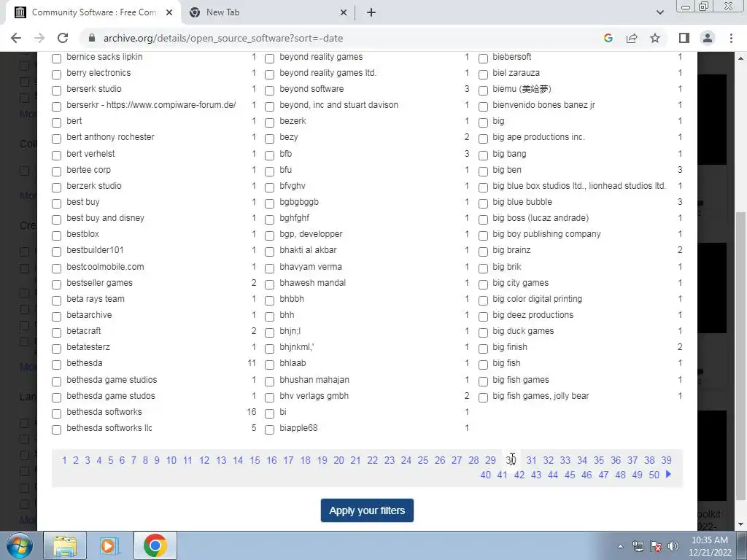
Task: Open the volume speaker tray icon
Action: click(673, 546)
